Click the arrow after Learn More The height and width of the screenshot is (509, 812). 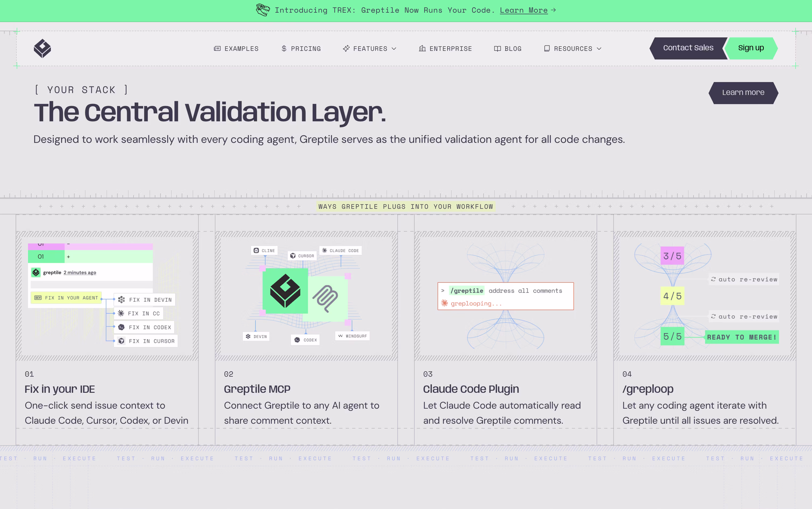[x=553, y=10]
